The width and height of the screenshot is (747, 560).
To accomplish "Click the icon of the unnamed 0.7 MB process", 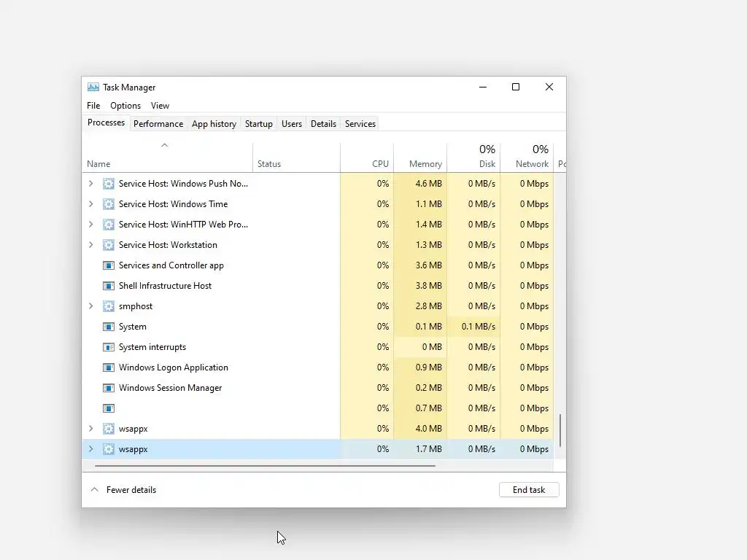I will [109, 408].
